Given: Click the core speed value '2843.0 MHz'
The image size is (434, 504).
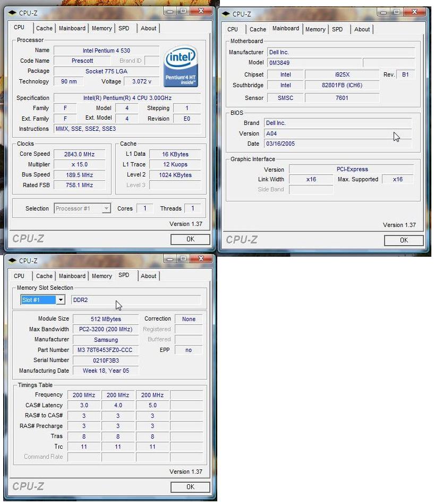Looking at the screenshot, I should (x=79, y=154).
